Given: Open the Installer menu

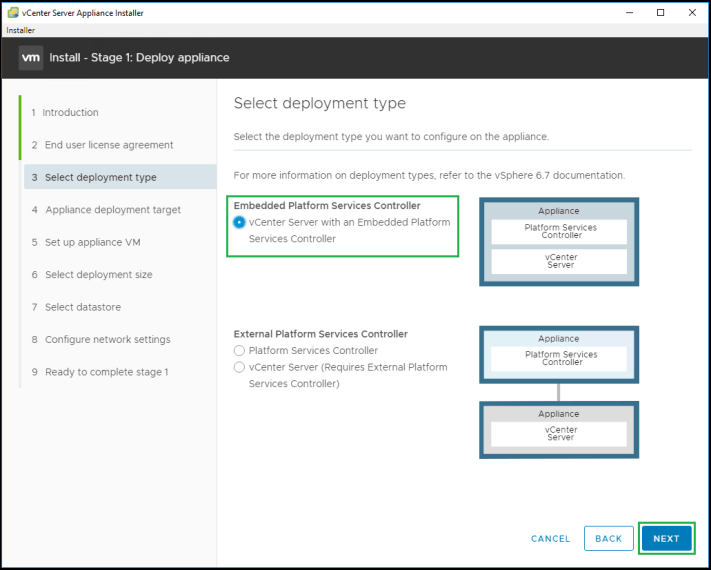Looking at the screenshot, I should tap(21, 31).
